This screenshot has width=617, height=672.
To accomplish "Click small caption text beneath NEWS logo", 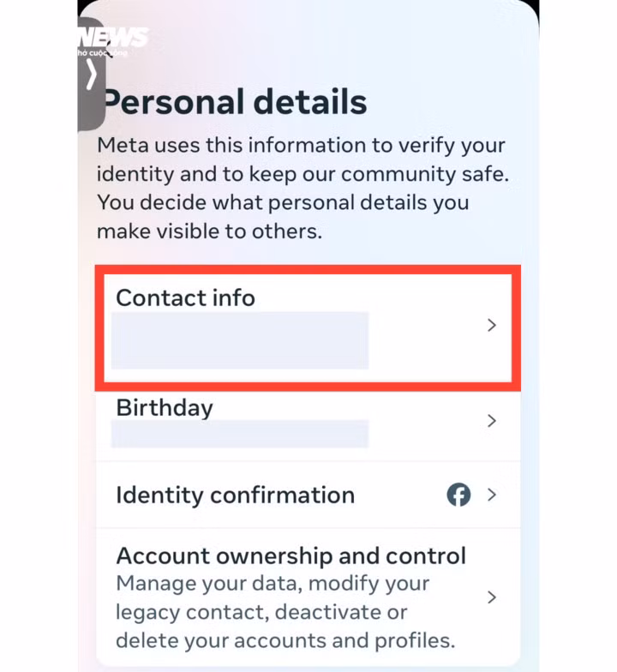I will click(103, 53).
